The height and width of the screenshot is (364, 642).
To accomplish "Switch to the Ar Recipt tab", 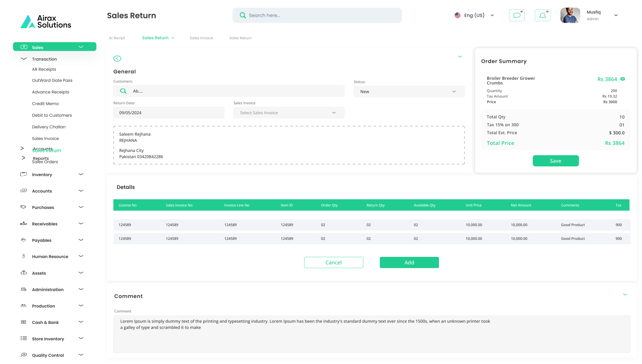I will pos(117,38).
